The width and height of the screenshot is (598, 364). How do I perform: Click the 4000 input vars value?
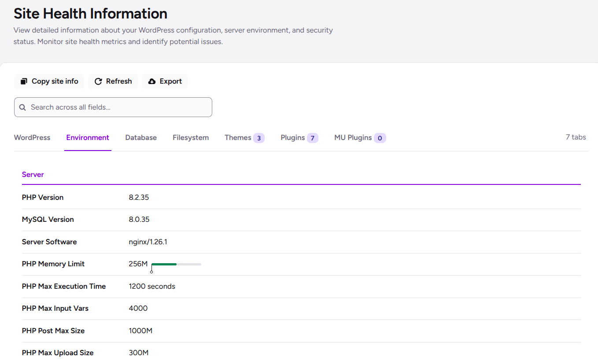tap(138, 309)
